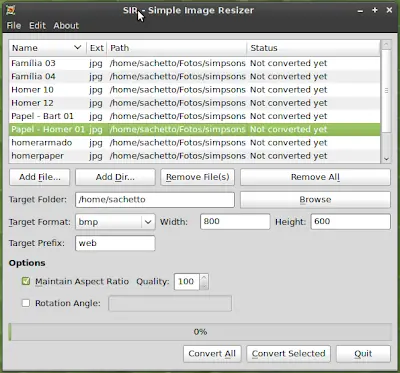
Task: Select the Papel - Homer 01 row
Action: 194,130
